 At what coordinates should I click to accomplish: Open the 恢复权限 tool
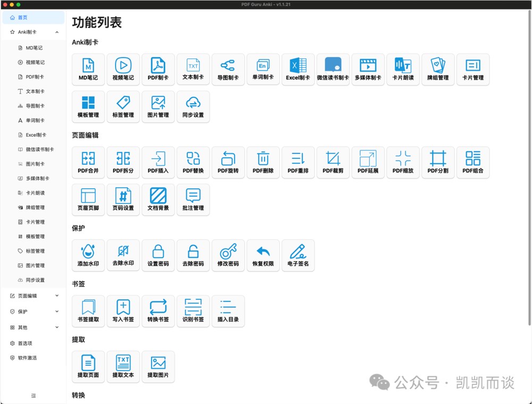[263, 256]
